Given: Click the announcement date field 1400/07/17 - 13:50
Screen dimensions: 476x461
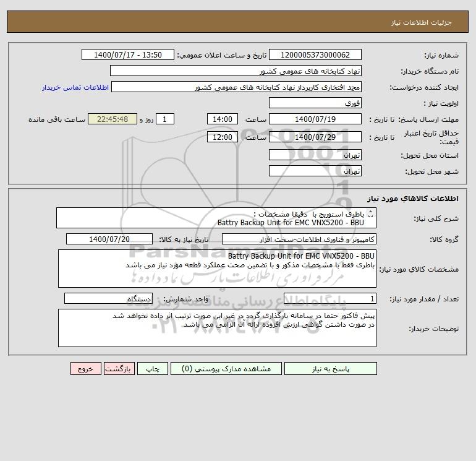Looking at the screenshot, I should point(128,54).
